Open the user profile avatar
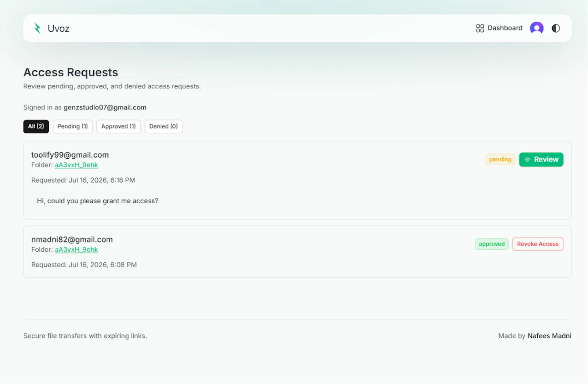 (x=537, y=28)
